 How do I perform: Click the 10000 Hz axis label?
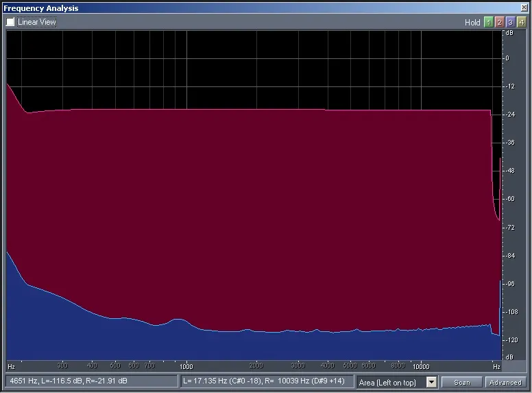[x=421, y=366]
